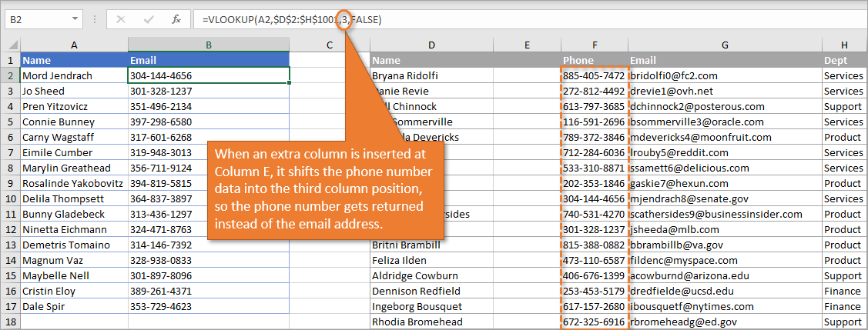Select column B header
The image size is (868, 330).
click(x=209, y=45)
